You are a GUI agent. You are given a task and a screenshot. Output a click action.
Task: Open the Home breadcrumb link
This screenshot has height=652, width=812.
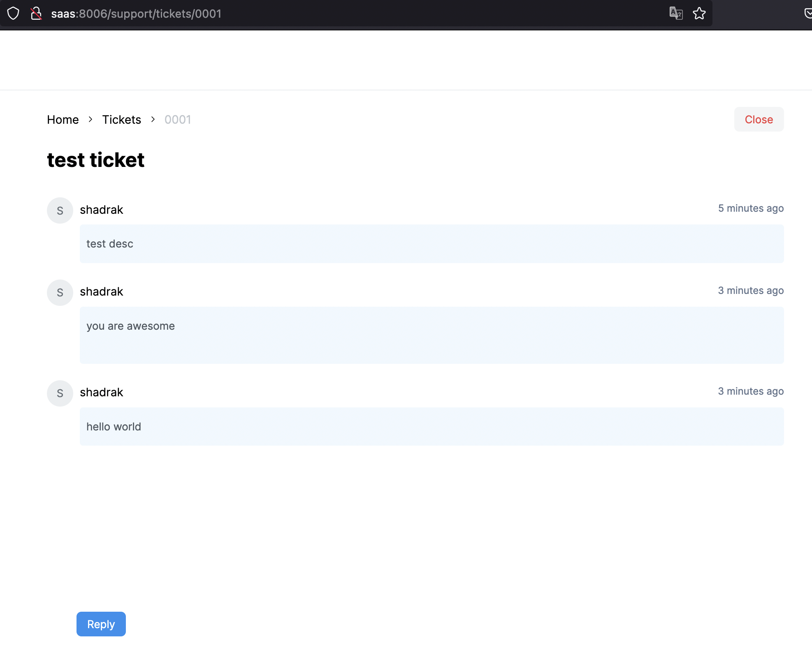pos(63,119)
